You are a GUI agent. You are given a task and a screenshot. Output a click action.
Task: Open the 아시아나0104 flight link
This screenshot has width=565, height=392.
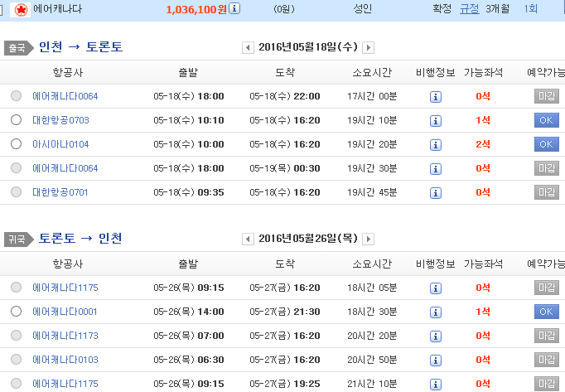coord(61,144)
